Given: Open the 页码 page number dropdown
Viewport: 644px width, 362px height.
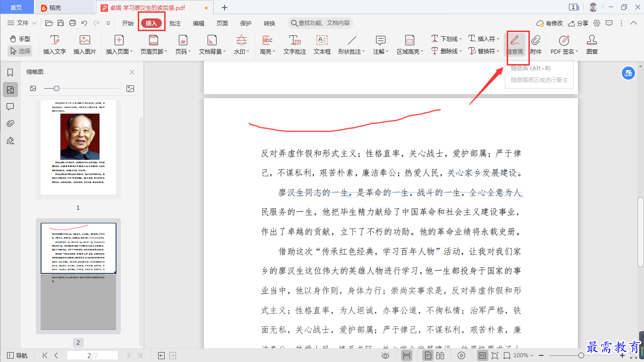Looking at the screenshot, I should 184,45.
